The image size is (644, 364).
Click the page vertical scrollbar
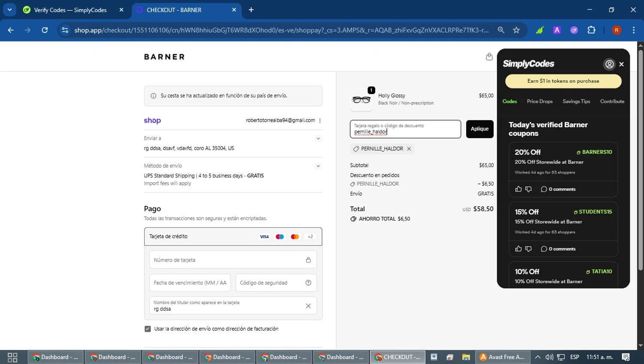(641, 160)
